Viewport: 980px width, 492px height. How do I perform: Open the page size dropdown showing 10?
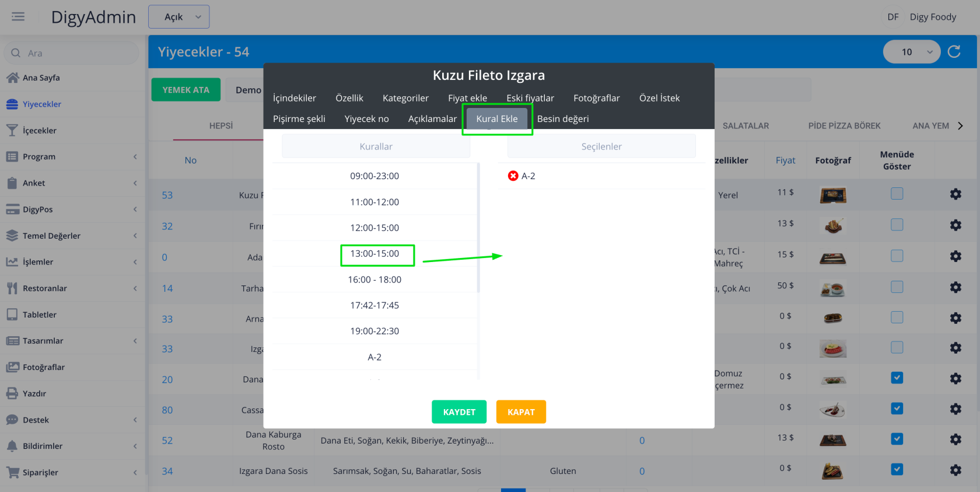911,52
